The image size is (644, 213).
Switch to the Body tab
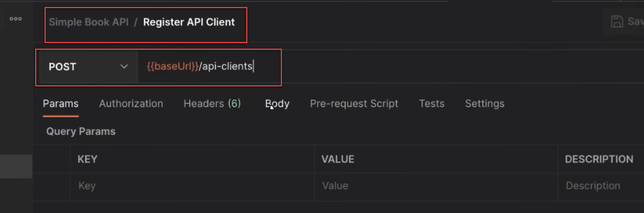pos(277,103)
